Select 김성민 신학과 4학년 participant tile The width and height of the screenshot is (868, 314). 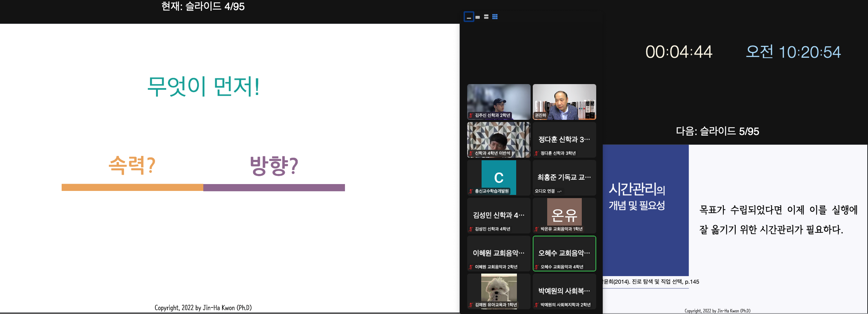(499, 215)
